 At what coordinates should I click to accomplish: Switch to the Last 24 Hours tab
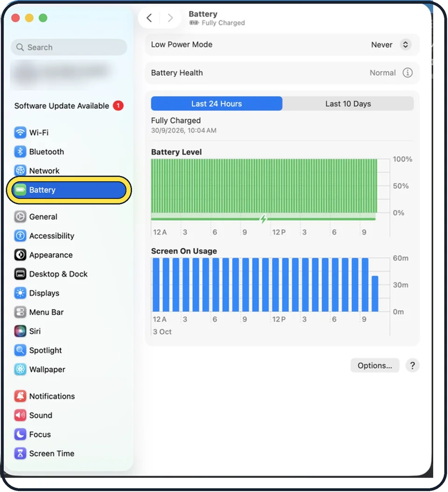coord(217,104)
